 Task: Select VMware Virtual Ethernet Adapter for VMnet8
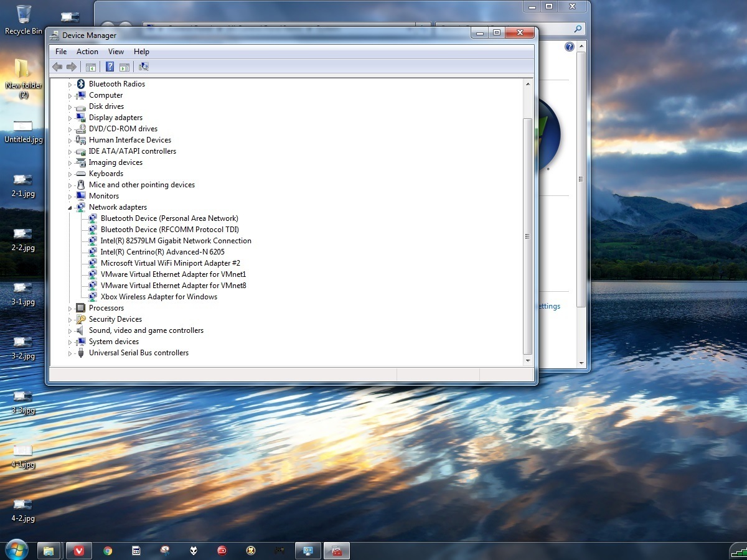point(173,286)
